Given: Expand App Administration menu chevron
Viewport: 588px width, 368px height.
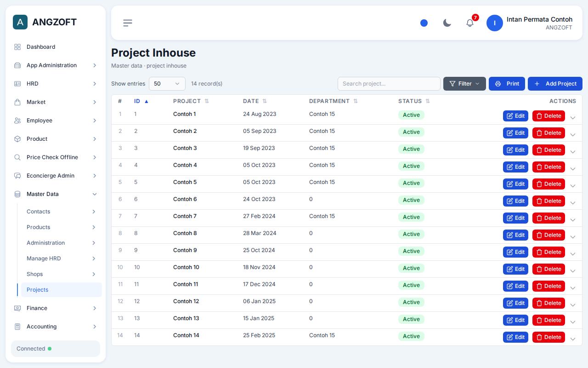Looking at the screenshot, I should pyautogui.click(x=95, y=65).
